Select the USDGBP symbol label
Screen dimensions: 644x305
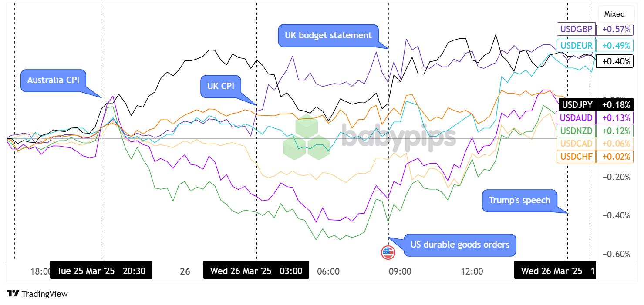[x=577, y=29]
